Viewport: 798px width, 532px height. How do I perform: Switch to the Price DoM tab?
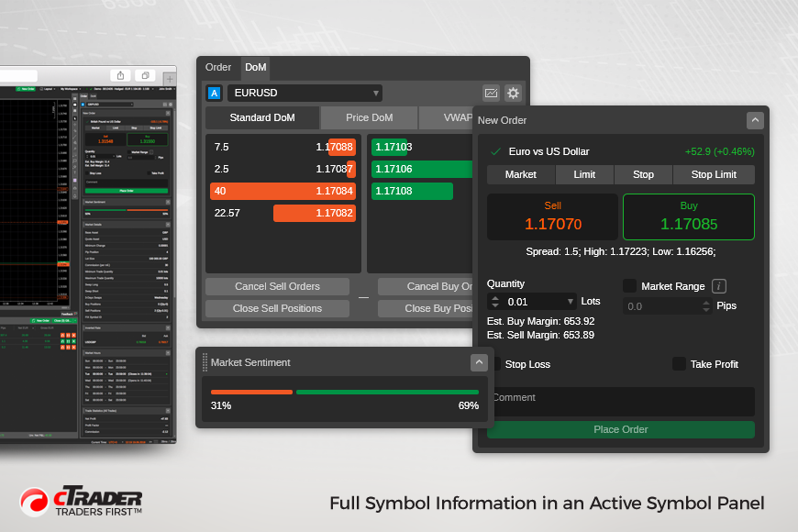click(369, 117)
